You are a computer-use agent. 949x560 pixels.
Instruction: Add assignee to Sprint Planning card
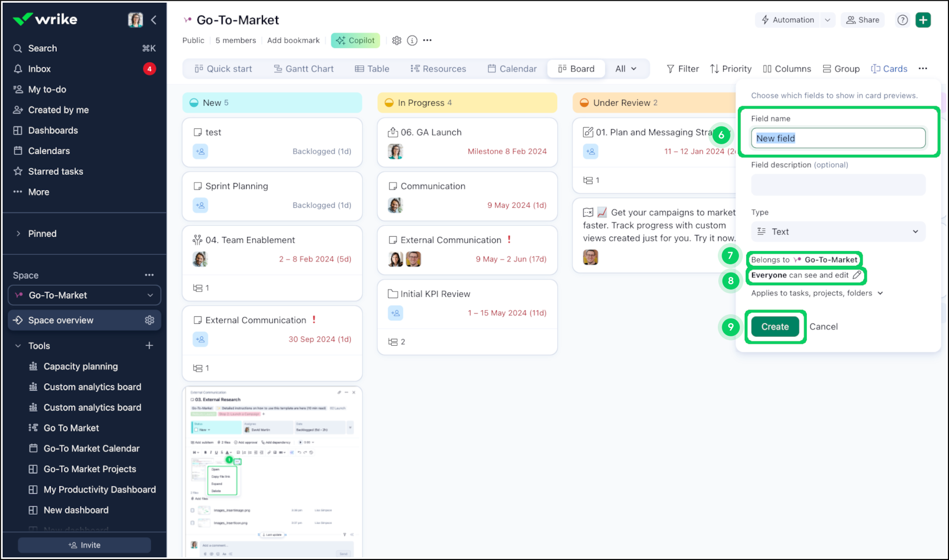[200, 205]
